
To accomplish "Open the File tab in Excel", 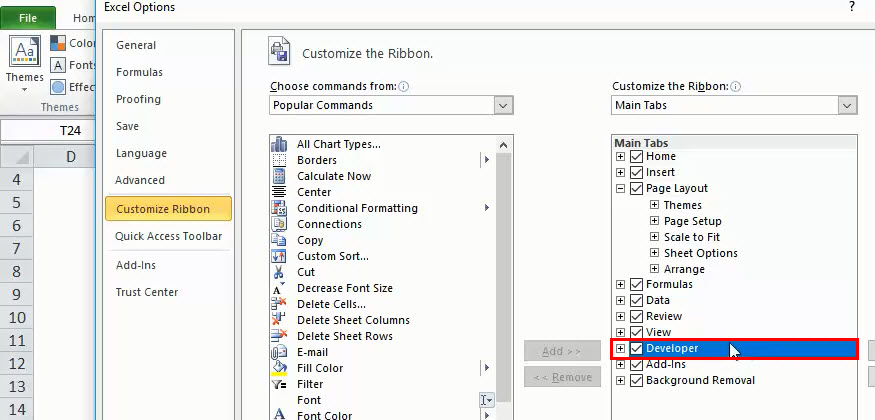I will [28, 18].
